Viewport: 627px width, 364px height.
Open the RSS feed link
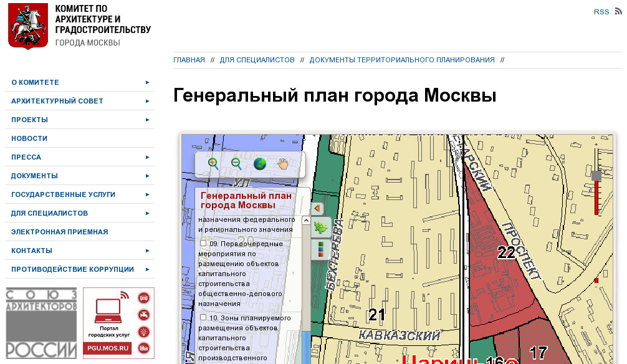(601, 12)
